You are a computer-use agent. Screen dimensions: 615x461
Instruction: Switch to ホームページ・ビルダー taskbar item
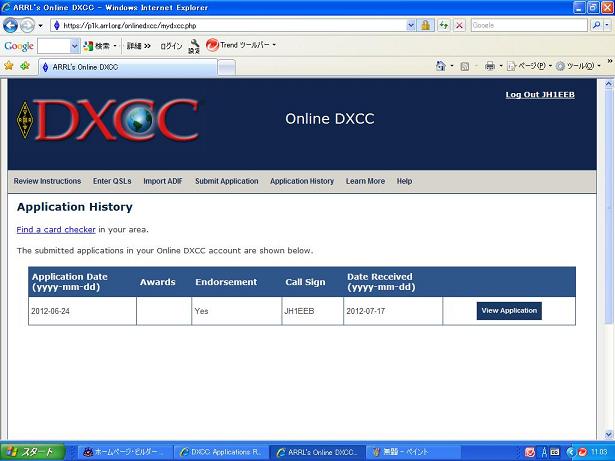[x=124, y=452]
